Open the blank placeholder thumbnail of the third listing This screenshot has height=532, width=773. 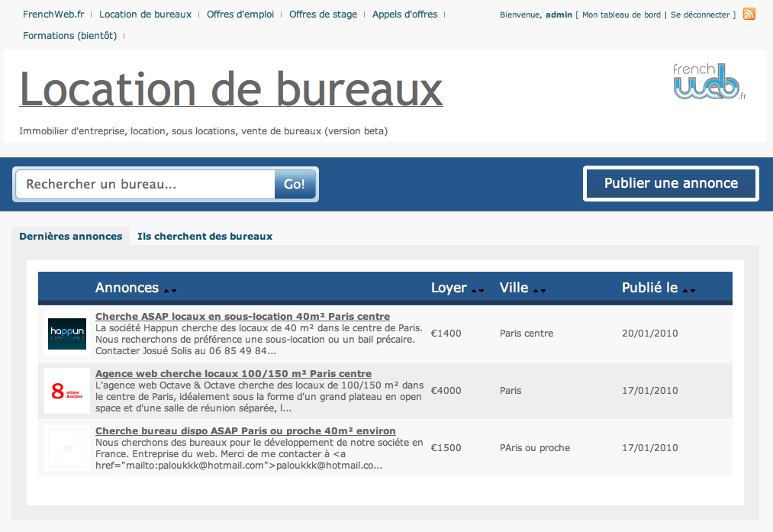[67, 448]
